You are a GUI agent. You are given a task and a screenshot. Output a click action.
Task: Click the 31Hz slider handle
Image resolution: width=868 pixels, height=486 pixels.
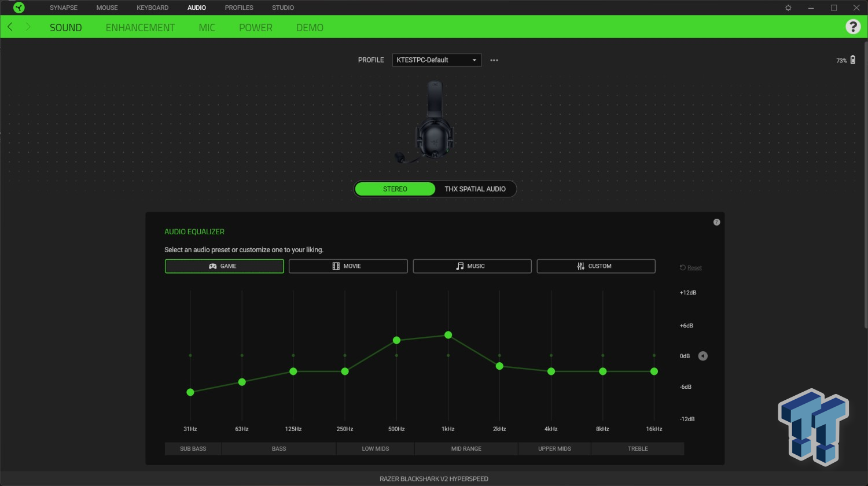190,392
